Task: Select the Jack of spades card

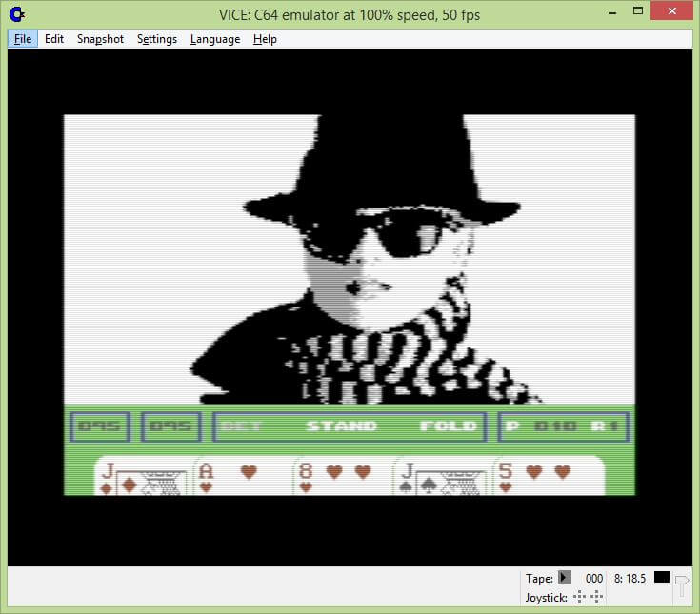Action: 443,478
